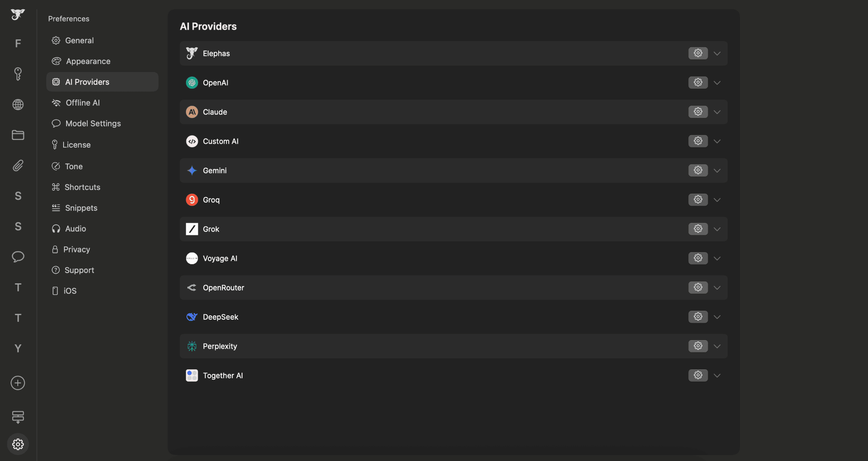Image resolution: width=868 pixels, height=461 pixels.
Task: Click the OpenRouter provider settings gear button
Action: [698, 288]
